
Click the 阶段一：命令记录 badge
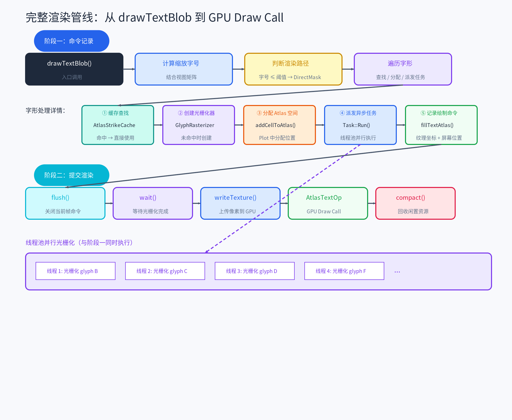click(x=71, y=41)
